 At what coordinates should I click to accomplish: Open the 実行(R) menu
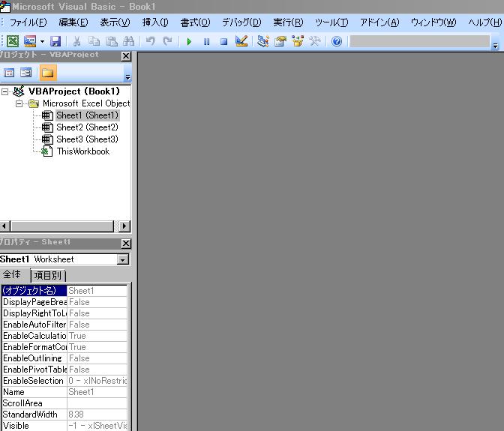click(288, 22)
